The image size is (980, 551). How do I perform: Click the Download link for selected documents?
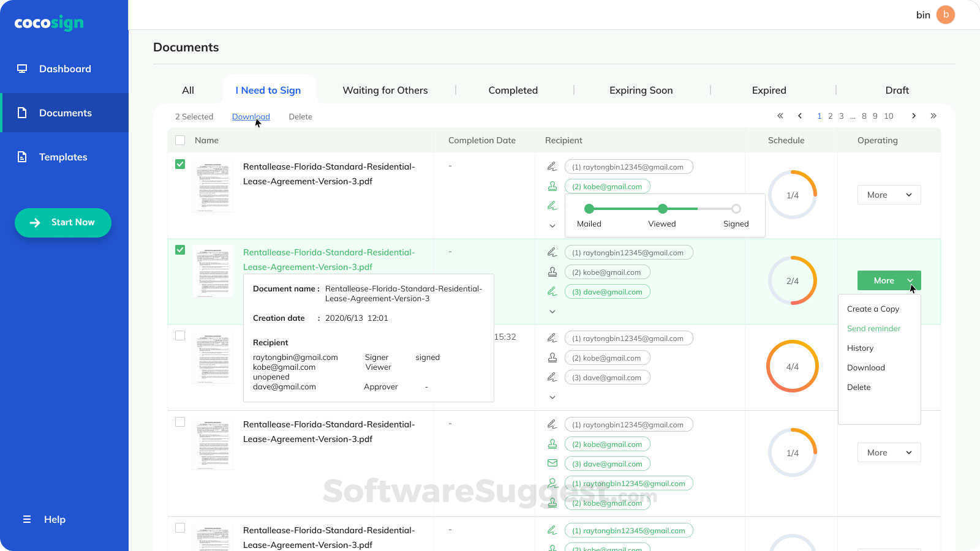[251, 116]
